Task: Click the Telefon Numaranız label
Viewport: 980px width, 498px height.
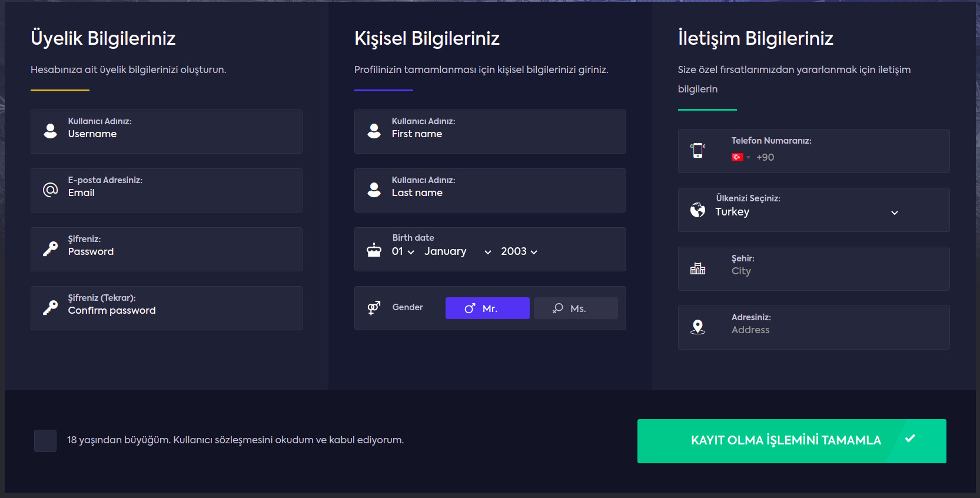Action: pyautogui.click(x=771, y=141)
